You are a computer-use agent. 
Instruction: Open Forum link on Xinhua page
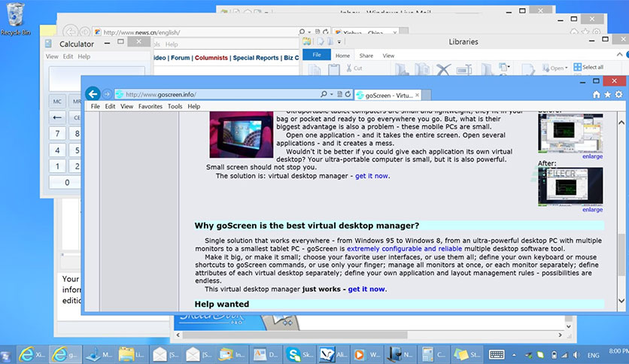point(180,58)
